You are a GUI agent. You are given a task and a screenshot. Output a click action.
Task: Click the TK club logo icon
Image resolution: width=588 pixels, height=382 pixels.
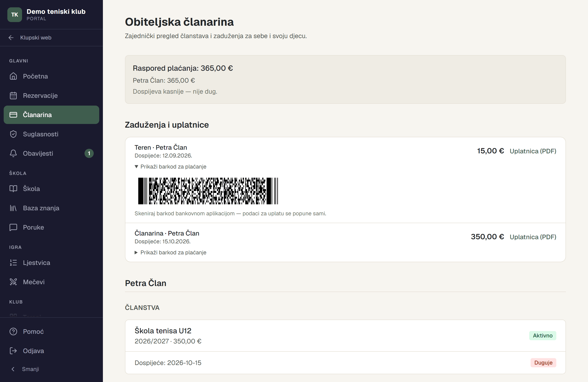(14, 14)
